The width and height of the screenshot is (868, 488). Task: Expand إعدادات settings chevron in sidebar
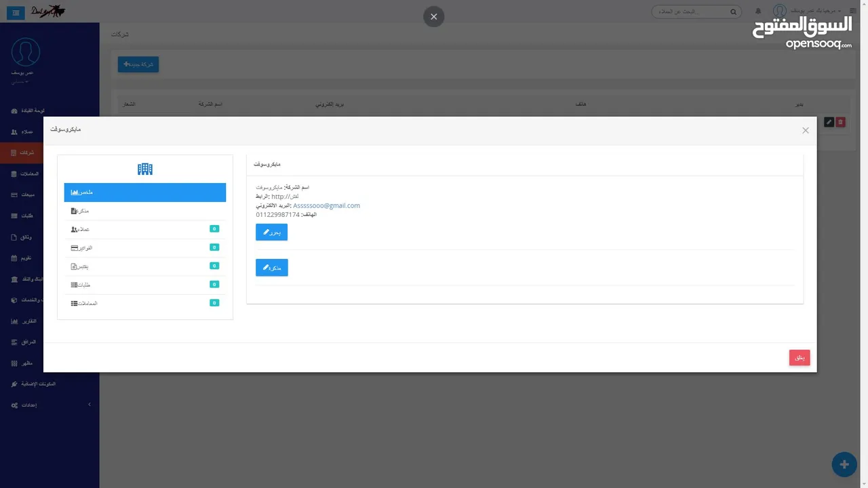tap(90, 405)
